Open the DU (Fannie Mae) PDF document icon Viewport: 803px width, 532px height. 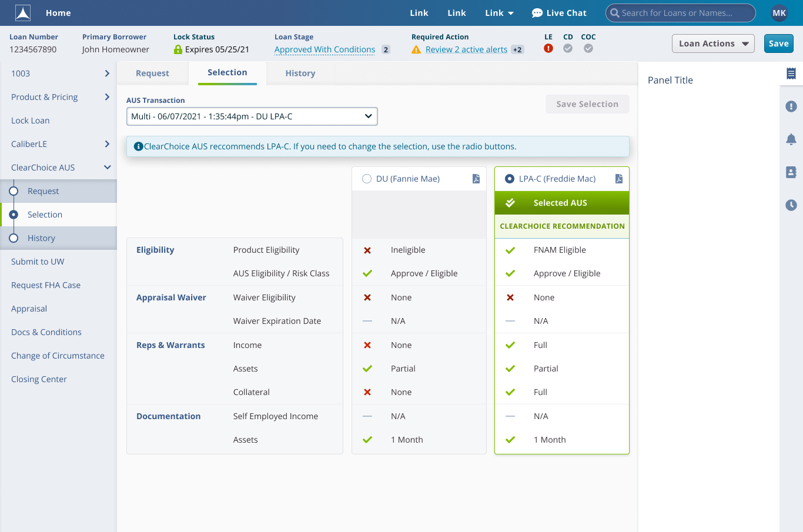click(476, 179)
